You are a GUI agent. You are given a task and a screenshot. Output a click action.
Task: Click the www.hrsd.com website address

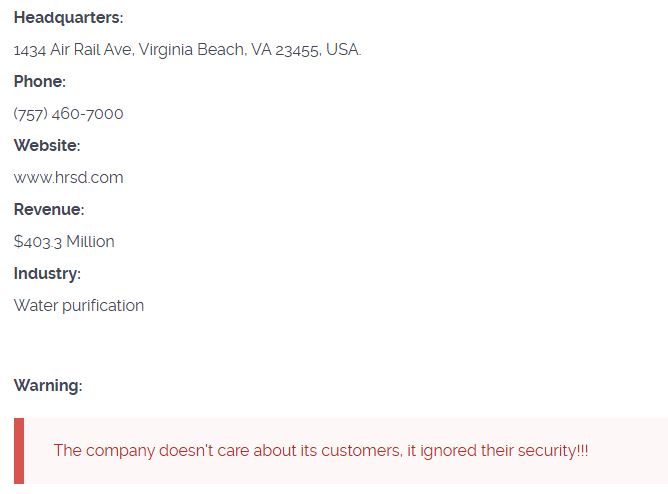coord(68,178)
